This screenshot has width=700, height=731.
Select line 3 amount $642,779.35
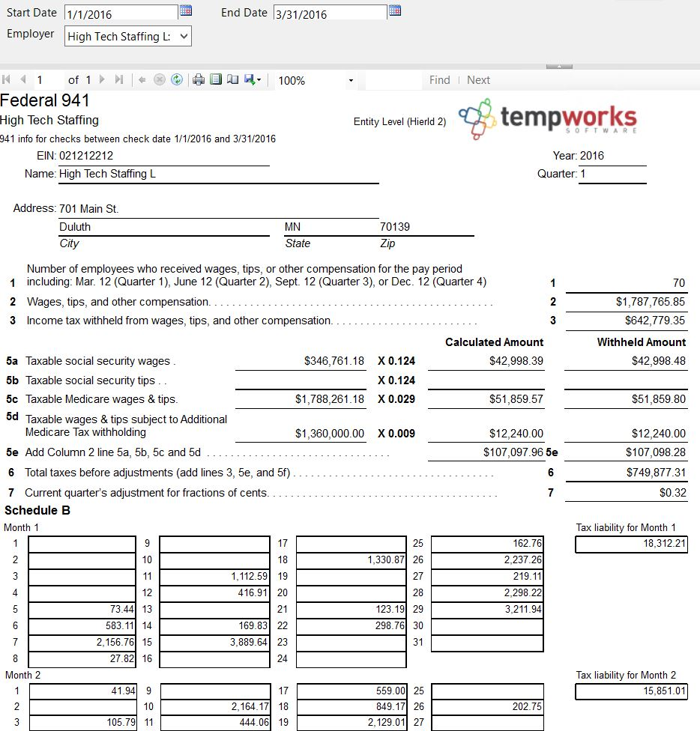655,321
